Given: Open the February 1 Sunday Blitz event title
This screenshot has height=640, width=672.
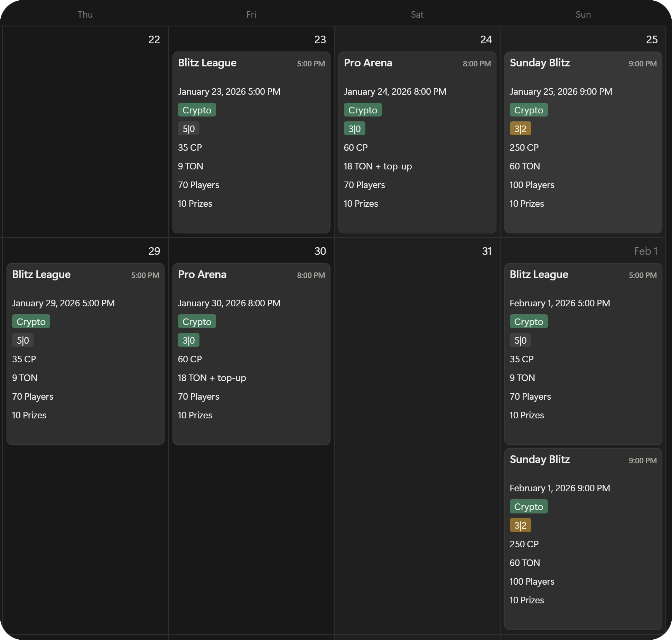Looking at the screenshot, I should coord(540,459).
